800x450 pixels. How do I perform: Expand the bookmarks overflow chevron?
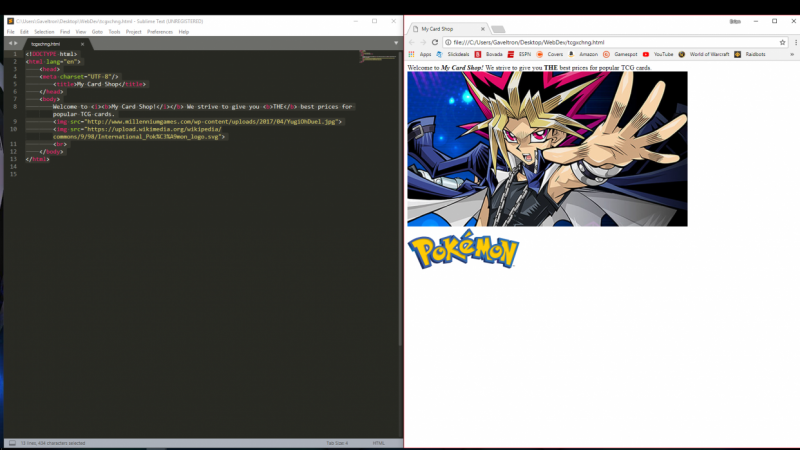pyautogui.click(x=792, y=54)
